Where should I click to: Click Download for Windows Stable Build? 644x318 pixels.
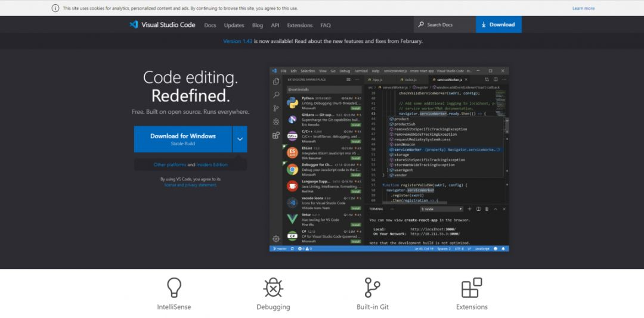point(183,139)
